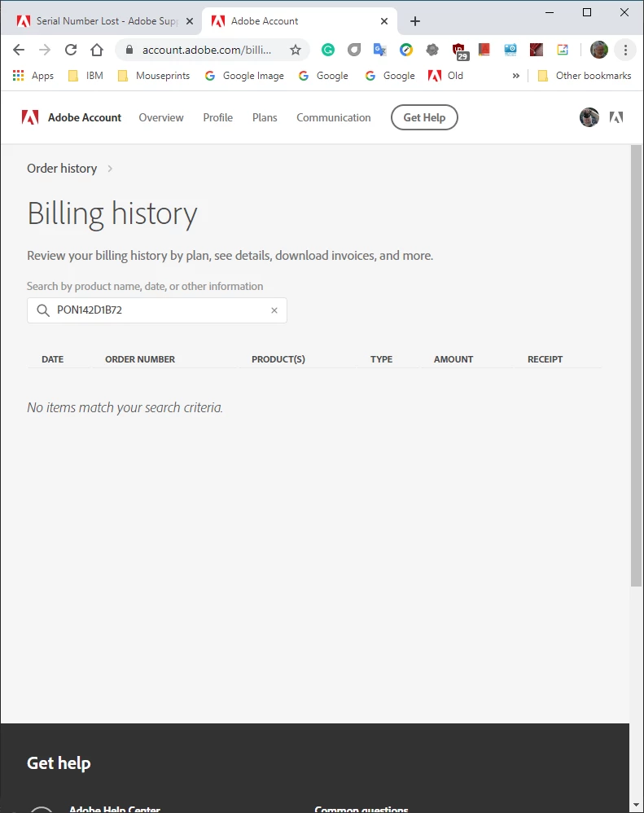Open the Apps grid shortcut
This screenshot has width=644, height=813.
pyautogui.click(x=33, y=76)
